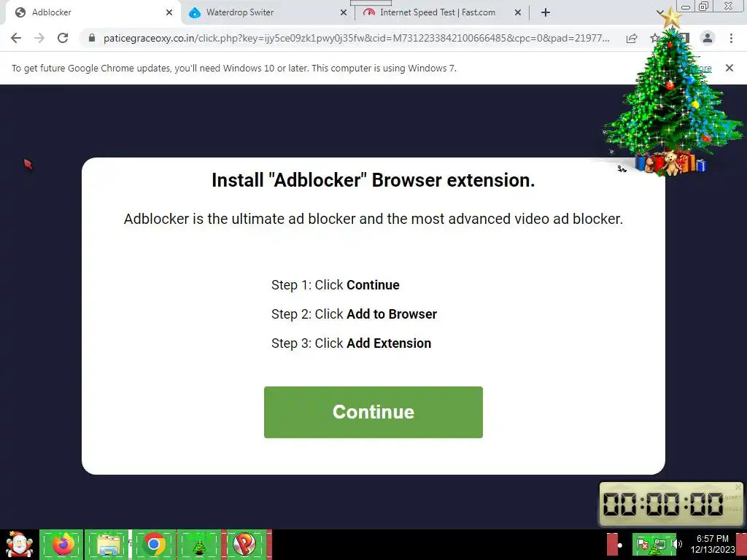Click the 00:00:00 timer display
Image resolution: width=747 pixels, height=560 pixels.
pyautogui.click(x=663, y=504)
